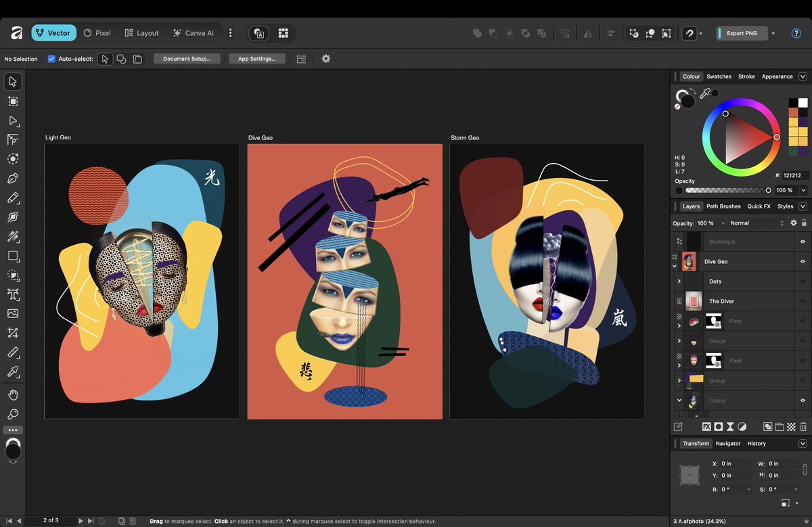Viewport: 812px width, 527px height.
Task: Toggle the aspect ratio link in Transform
Action: tap(805, 469)
